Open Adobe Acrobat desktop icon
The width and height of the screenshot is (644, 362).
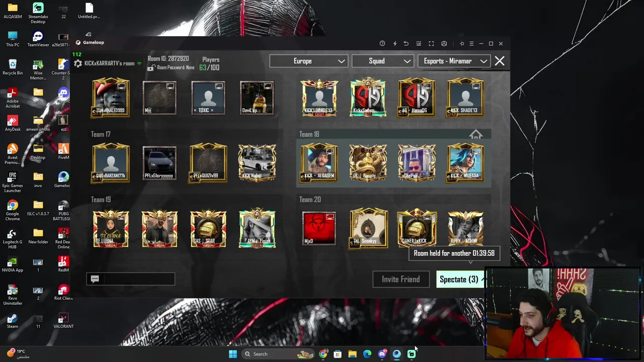click(x=13, y=98)
